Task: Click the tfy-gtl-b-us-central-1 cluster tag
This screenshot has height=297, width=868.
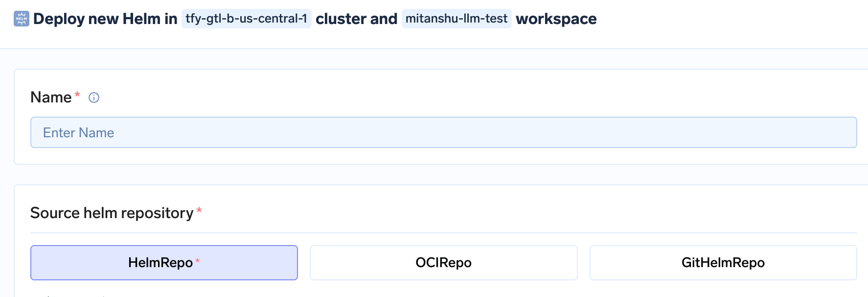Action: click(x=246, y=19)
